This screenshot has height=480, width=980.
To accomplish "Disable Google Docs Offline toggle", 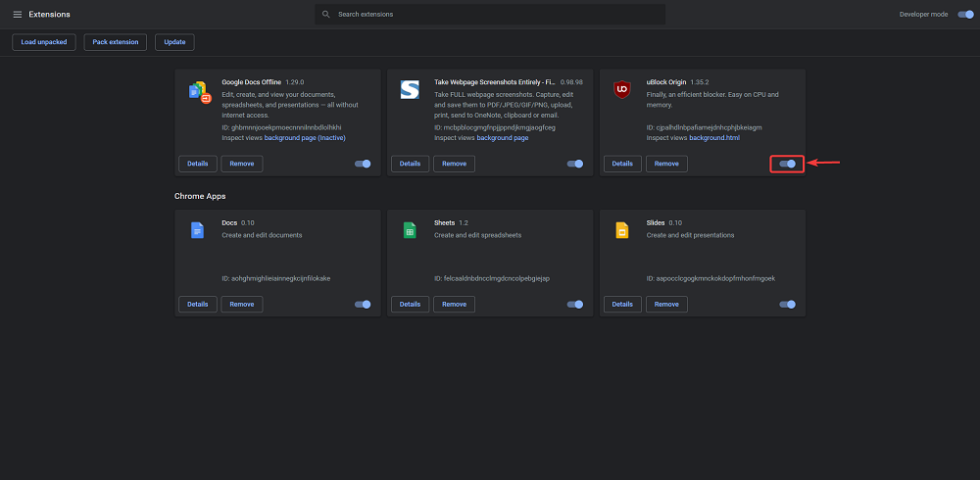I will pyautogui.click(x=363, y=164).
